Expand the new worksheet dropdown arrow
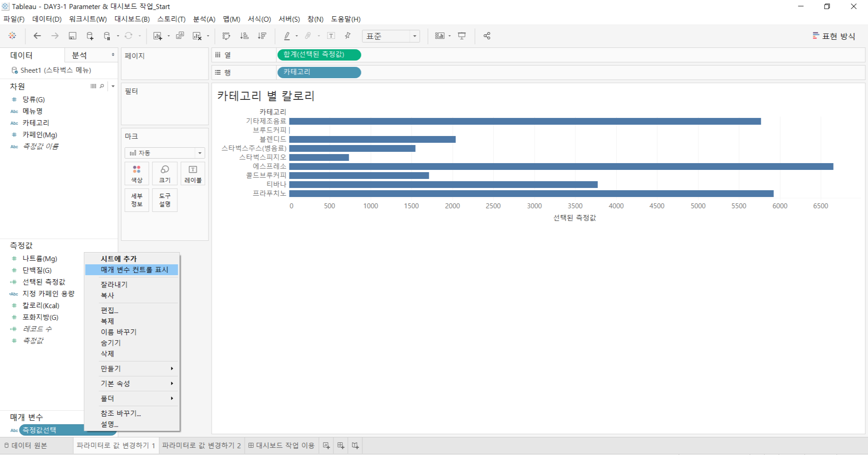The image size is (868, 455). coord(168,36)
